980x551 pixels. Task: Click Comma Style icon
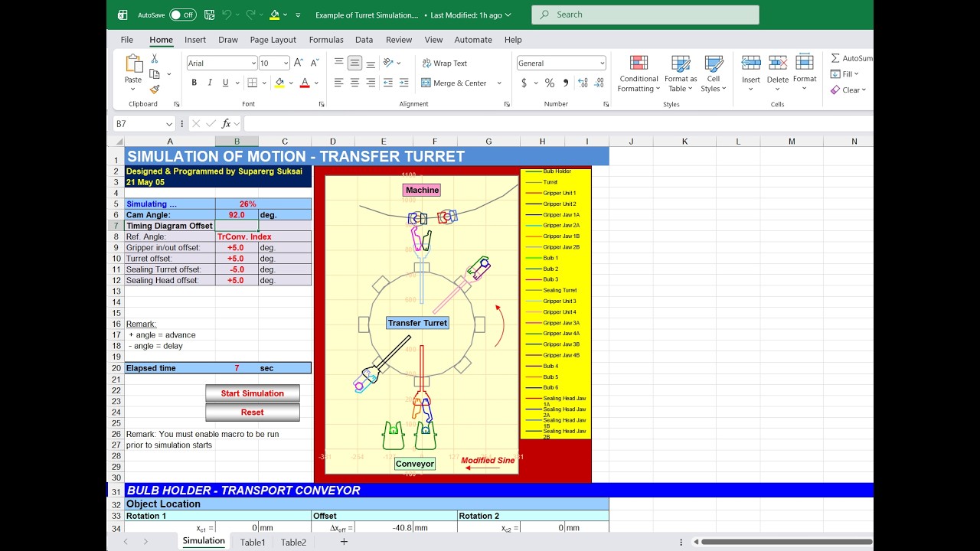click(x=566, y=83)
